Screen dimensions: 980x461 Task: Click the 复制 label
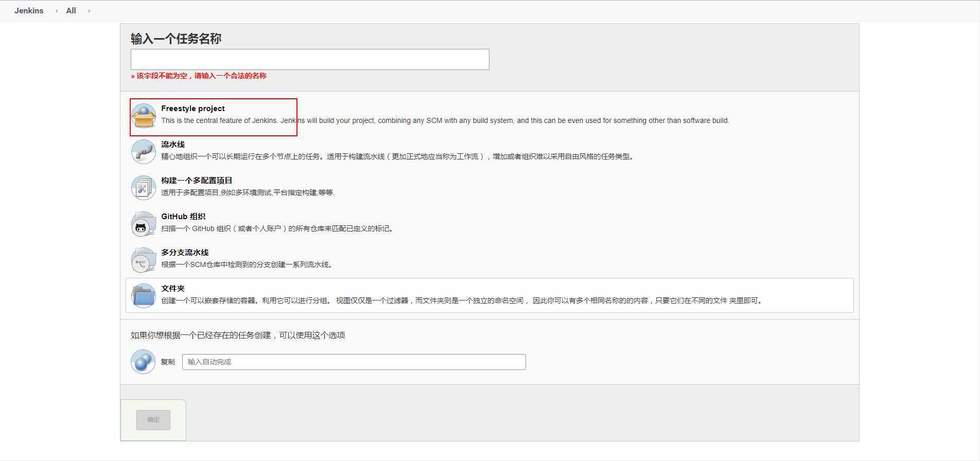(168, 362)
